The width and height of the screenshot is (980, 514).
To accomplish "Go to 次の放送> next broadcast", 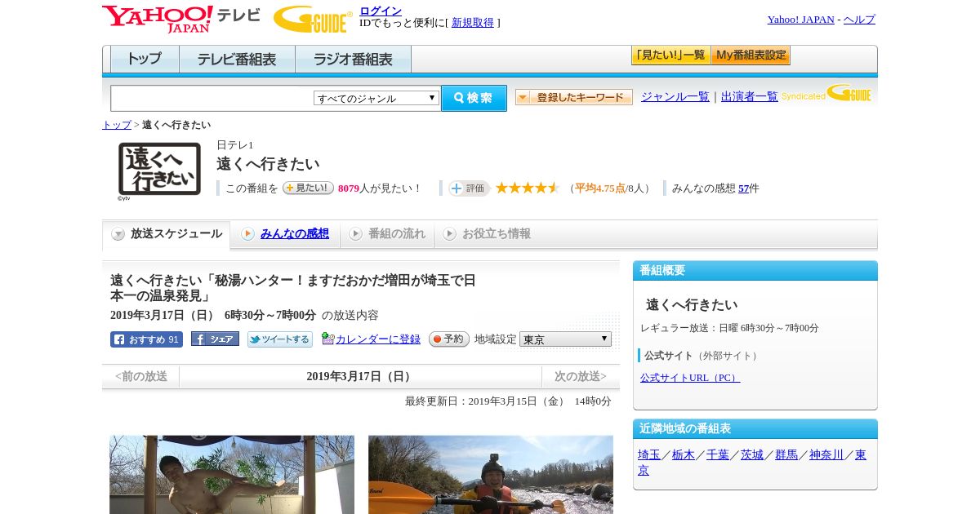I will click(x=581, y=376).
